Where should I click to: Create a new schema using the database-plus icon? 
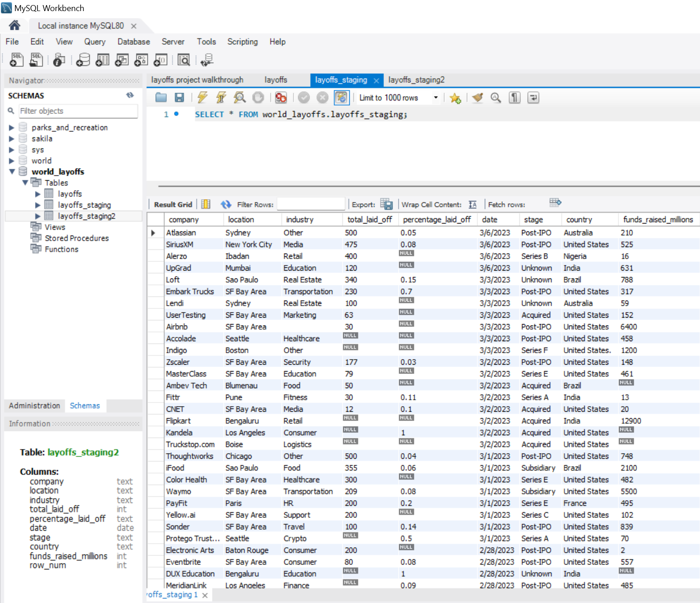[83, 60]
